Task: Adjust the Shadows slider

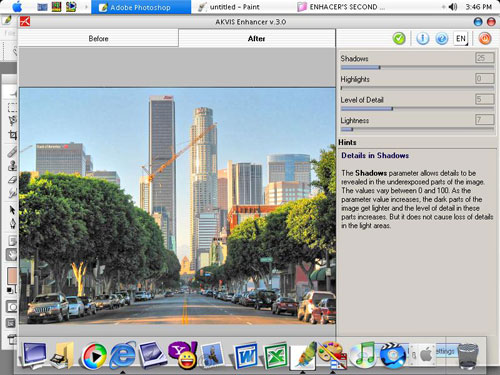Action: [x=417, y=68]
